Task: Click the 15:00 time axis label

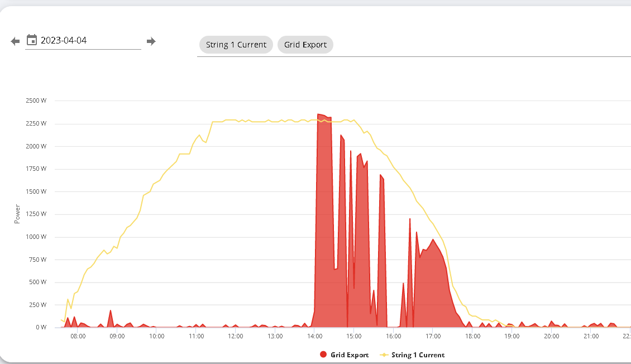Action: click(x=353, y=336)
